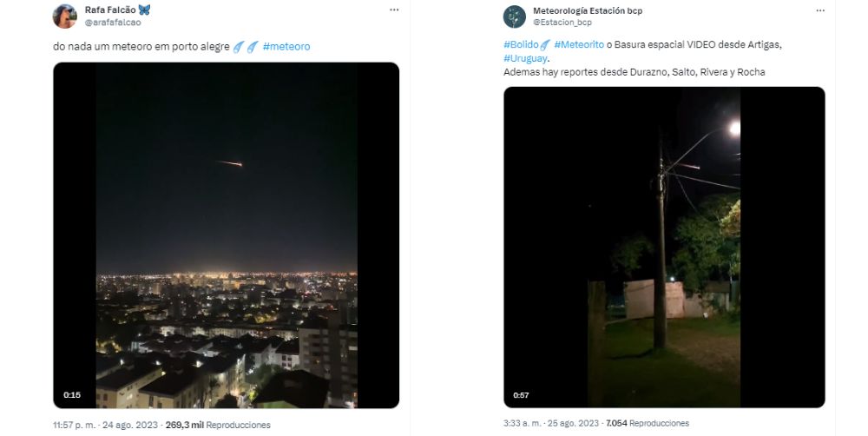Open more options on the Estación bcp tweet
The width and height of the screenshot is (868, 436).
[819, 10]
